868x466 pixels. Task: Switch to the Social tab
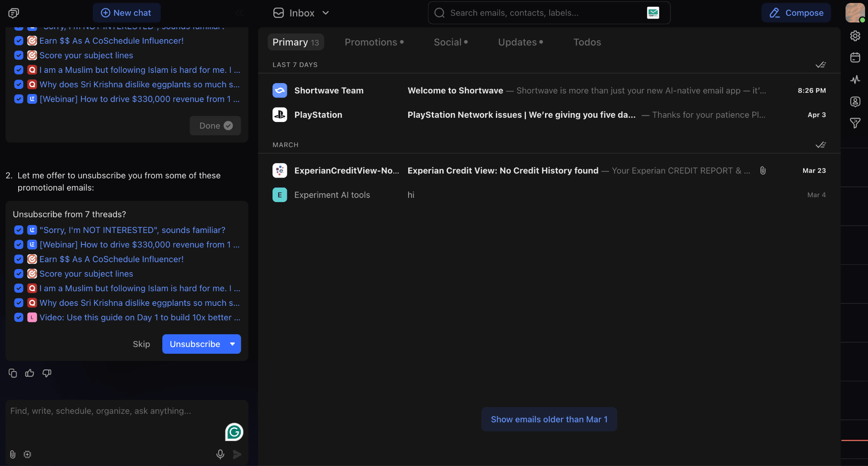tap(451, 42)
